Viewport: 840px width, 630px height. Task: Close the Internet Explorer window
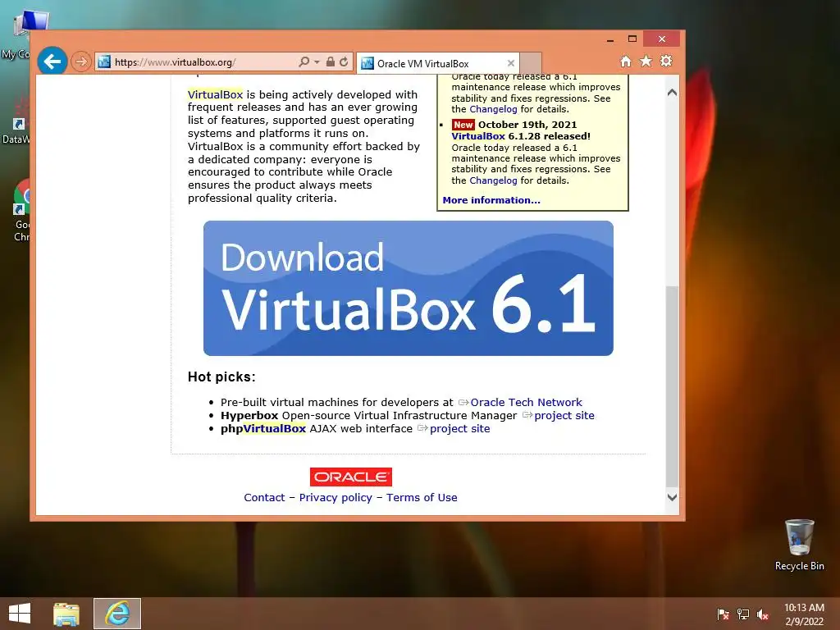(662, 39)
